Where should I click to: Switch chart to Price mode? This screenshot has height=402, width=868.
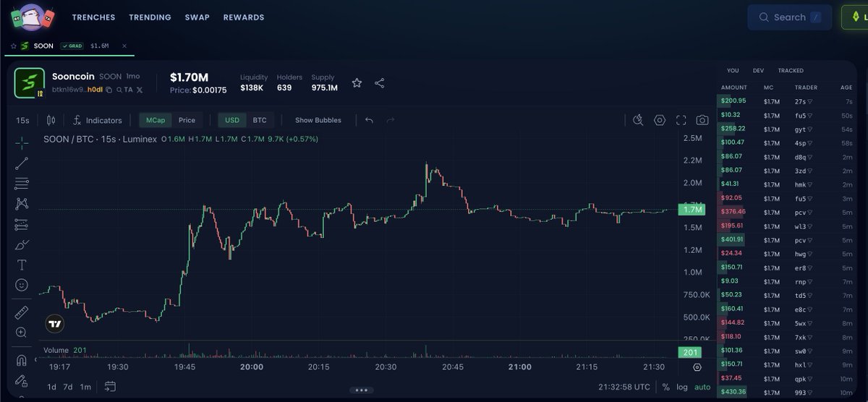tap(187, 120)
